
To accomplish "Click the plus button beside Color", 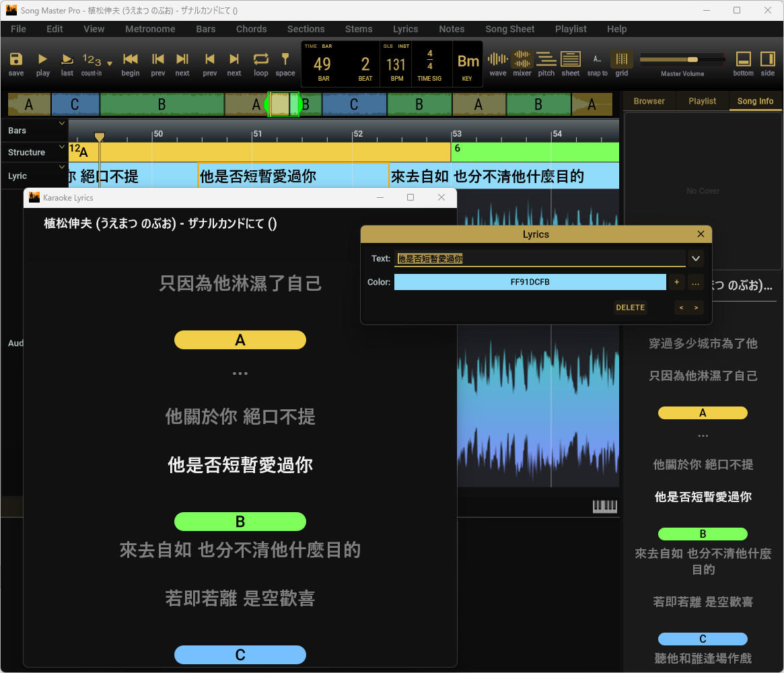I will [x=676, y=282].
